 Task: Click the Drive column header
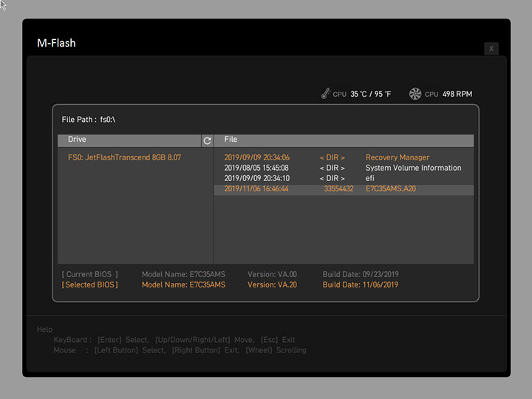tap(77, 140)
